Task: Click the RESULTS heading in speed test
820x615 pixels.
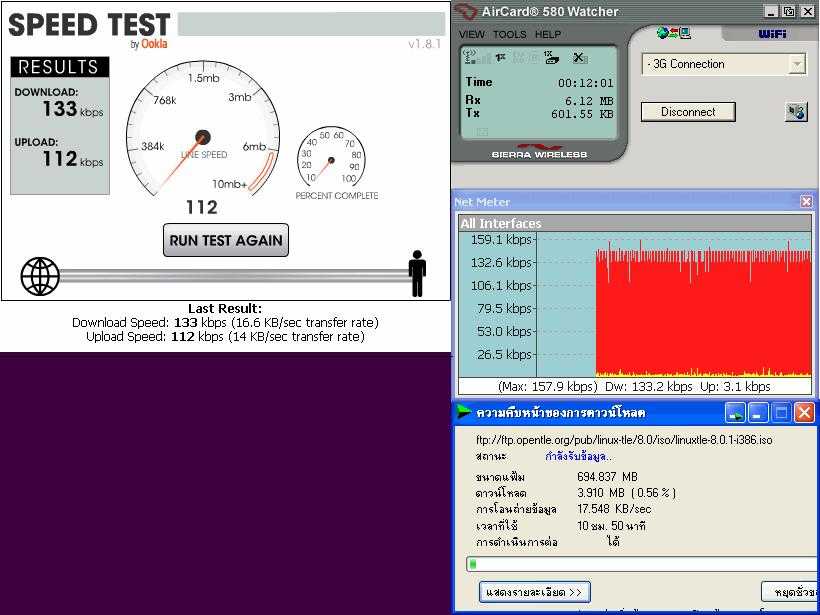Action: (x=59, y=67)
